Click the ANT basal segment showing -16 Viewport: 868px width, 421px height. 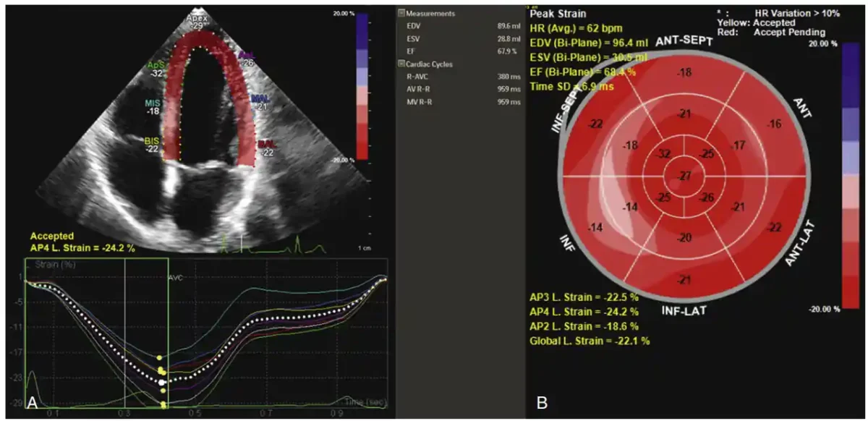pos(775,124)
